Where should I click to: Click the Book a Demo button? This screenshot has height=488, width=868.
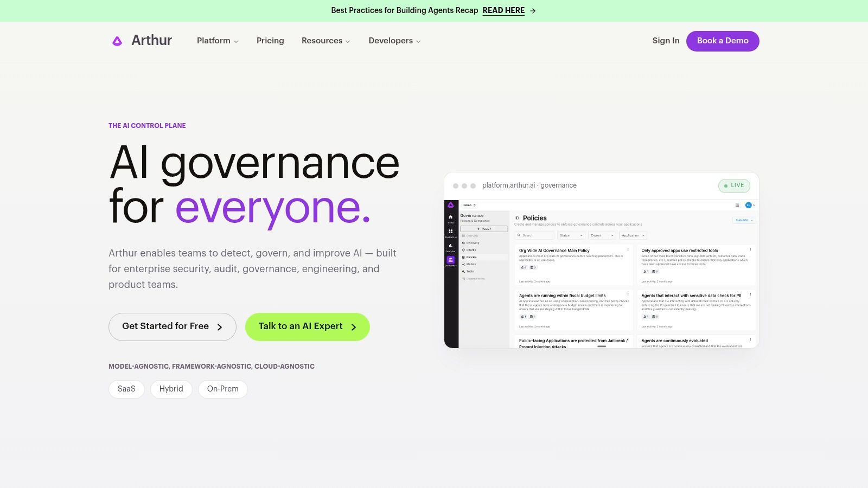[x=723, y=41]
